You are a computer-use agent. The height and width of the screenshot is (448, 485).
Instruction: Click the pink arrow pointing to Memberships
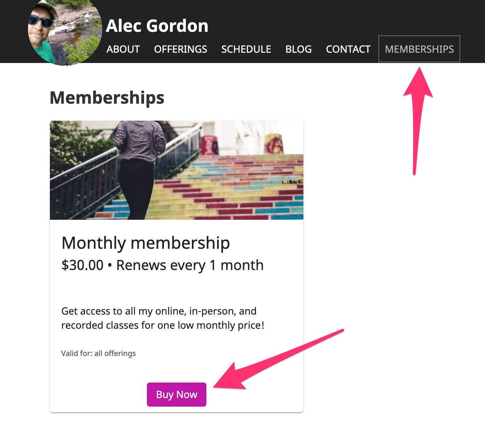click(418, 120)
